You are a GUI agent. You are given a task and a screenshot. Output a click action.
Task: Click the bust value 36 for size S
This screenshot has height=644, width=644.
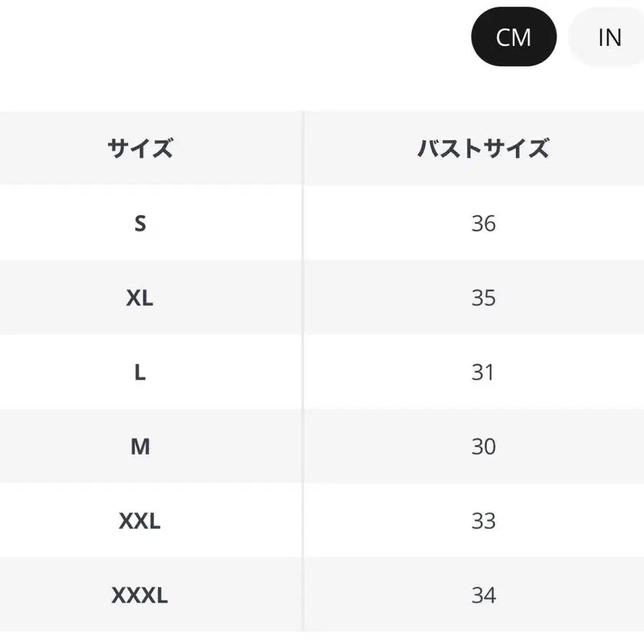(x=483, y=223)
